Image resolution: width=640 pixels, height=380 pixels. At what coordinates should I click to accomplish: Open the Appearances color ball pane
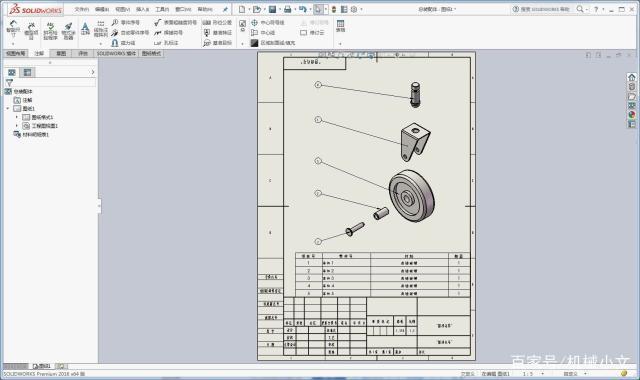pos(632,115)
